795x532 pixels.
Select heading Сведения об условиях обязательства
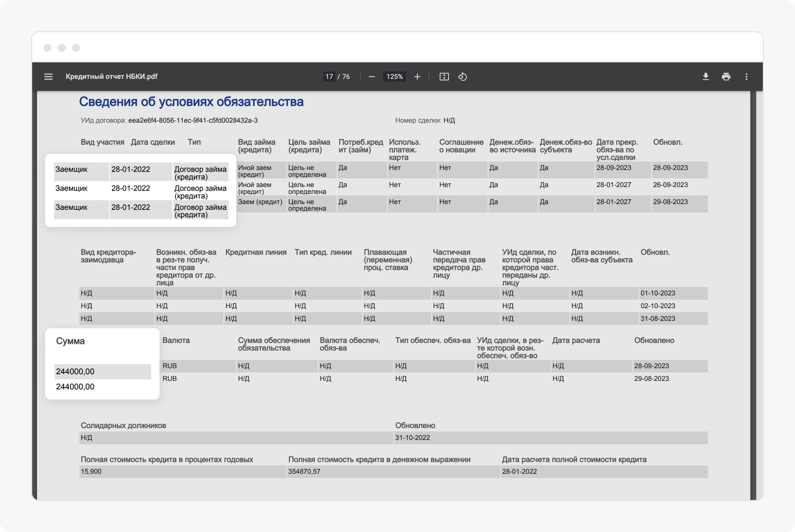click(x=191, y=102)
